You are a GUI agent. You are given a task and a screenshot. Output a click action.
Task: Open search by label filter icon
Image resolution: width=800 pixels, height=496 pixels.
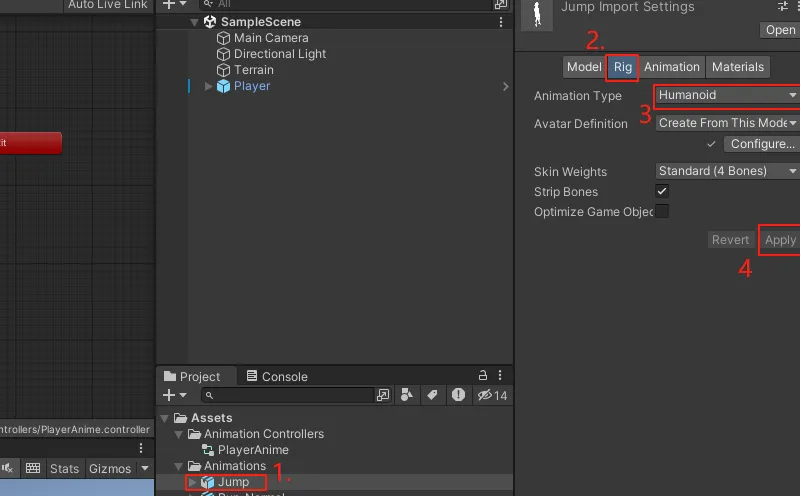[433, 395]
